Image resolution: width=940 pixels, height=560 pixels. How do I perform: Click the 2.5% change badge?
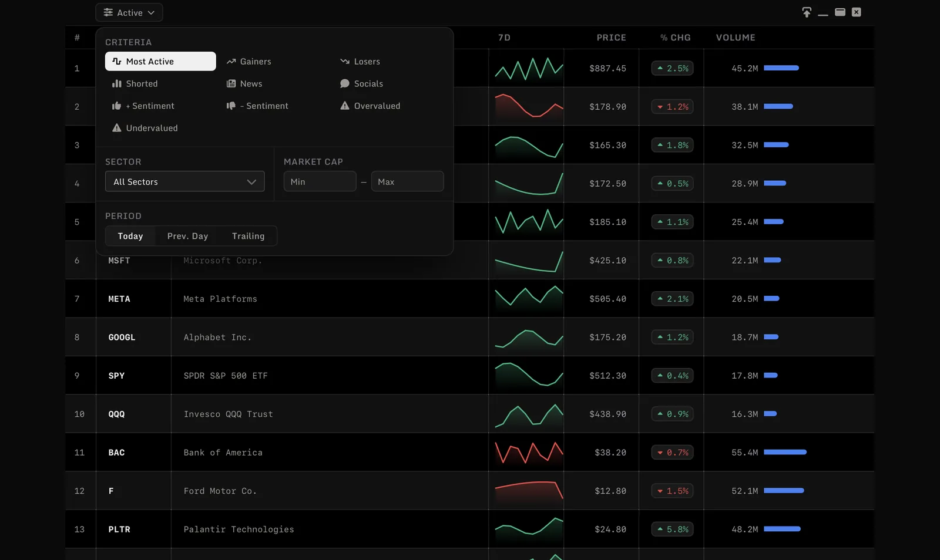[672, 69]
